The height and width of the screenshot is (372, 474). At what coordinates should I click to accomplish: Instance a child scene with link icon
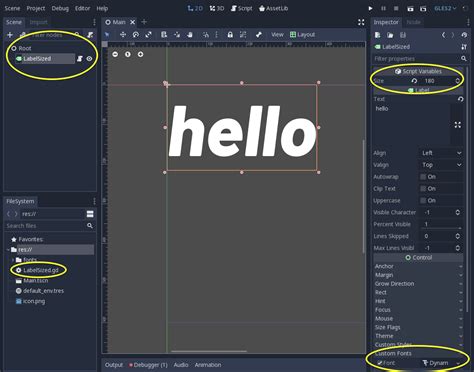pos(22,35)
